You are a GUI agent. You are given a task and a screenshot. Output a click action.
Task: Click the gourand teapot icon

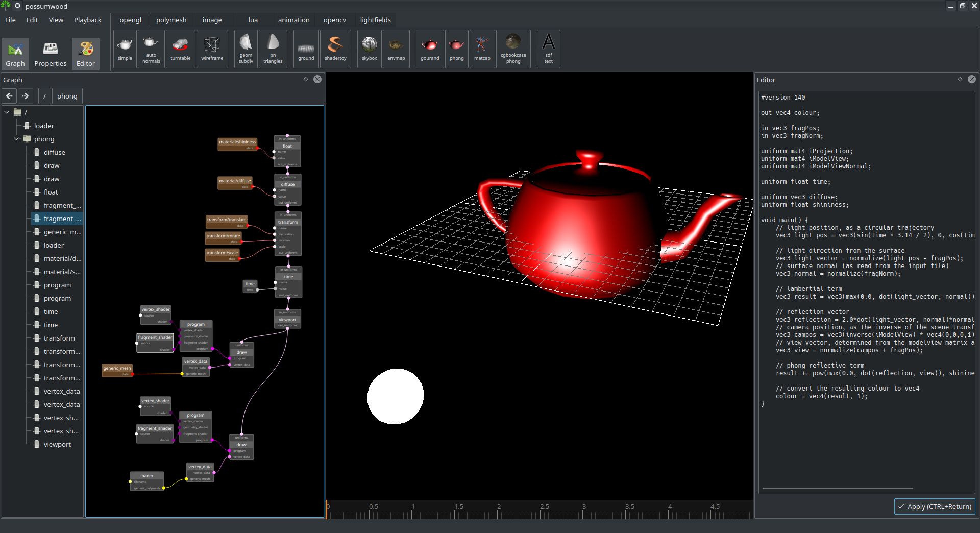430,49
